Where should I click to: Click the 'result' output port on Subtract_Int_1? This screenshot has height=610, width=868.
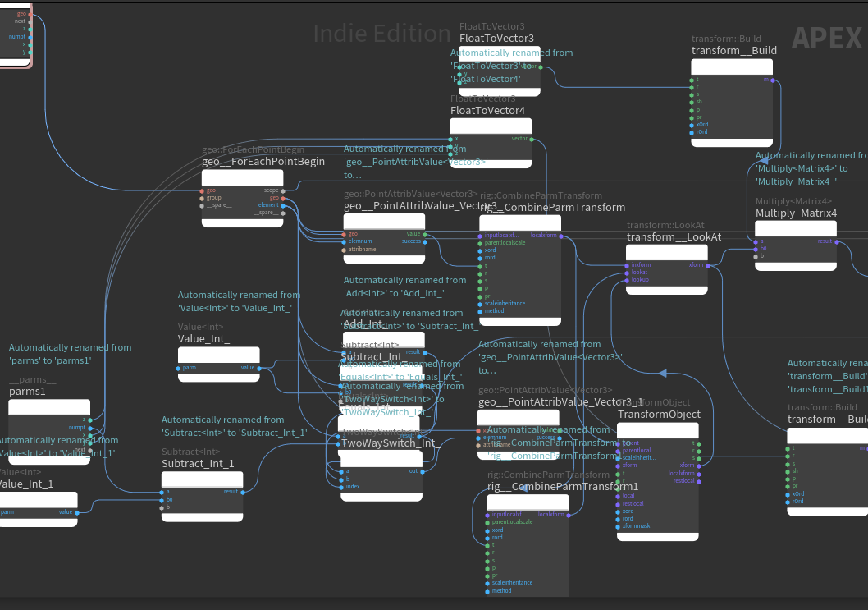click(243, 492)
